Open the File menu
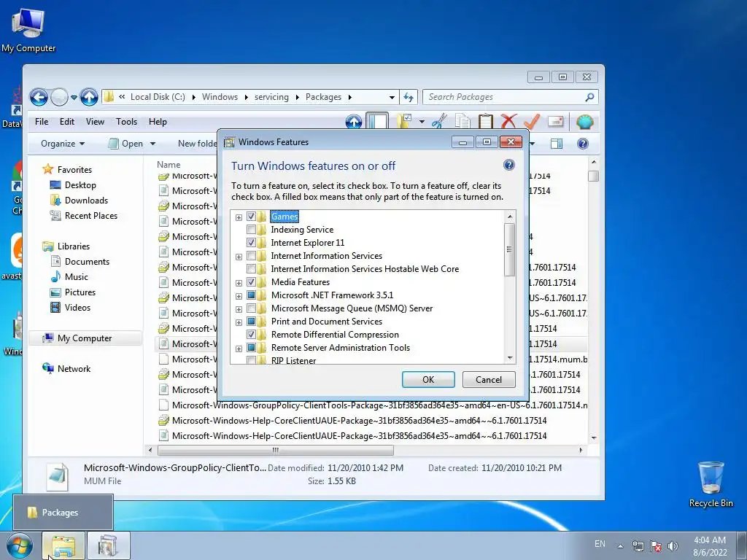The height and width of the screenshot is (560, 747). 42,122
